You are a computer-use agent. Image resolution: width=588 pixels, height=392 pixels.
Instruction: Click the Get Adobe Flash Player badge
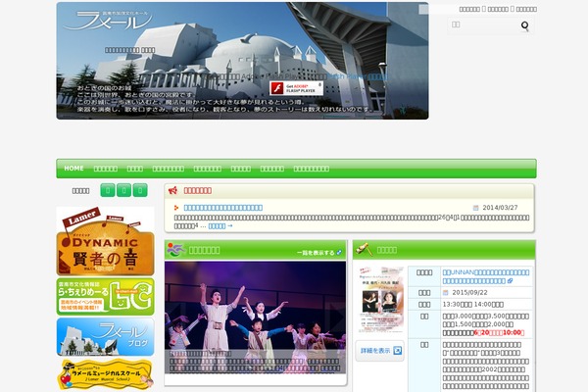[296, 88]
